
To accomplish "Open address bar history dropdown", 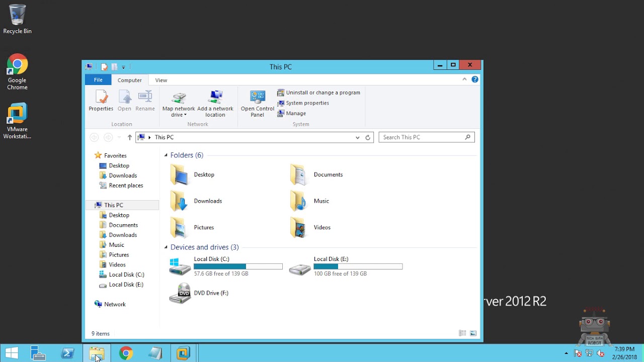I will (357, 137).
